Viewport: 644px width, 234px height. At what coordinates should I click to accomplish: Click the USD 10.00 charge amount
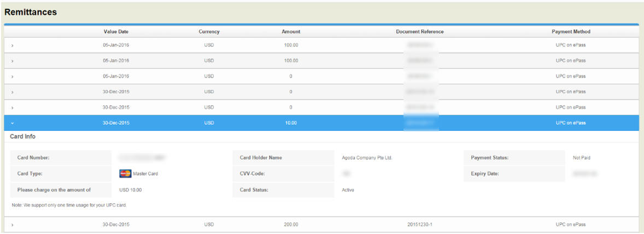(x=131, y=190)
